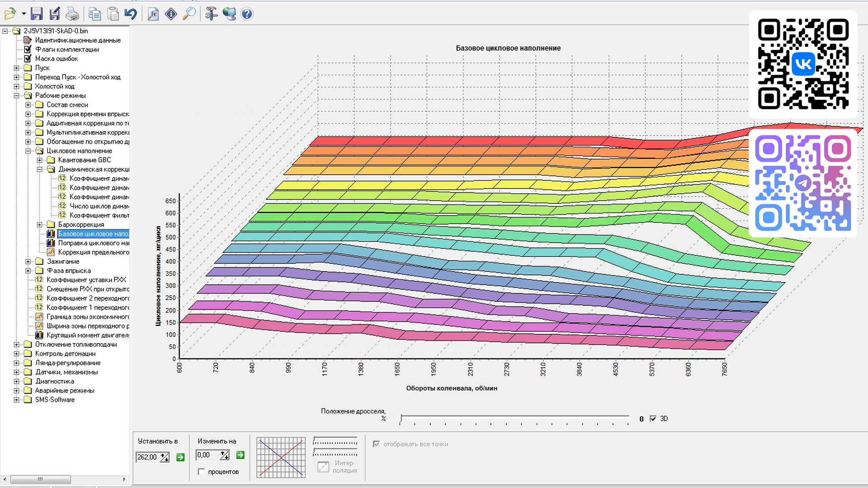The height and width of the screenshot is (488, 868).
Task: Click the blue diamond info icon
Action: coord(171,14)
